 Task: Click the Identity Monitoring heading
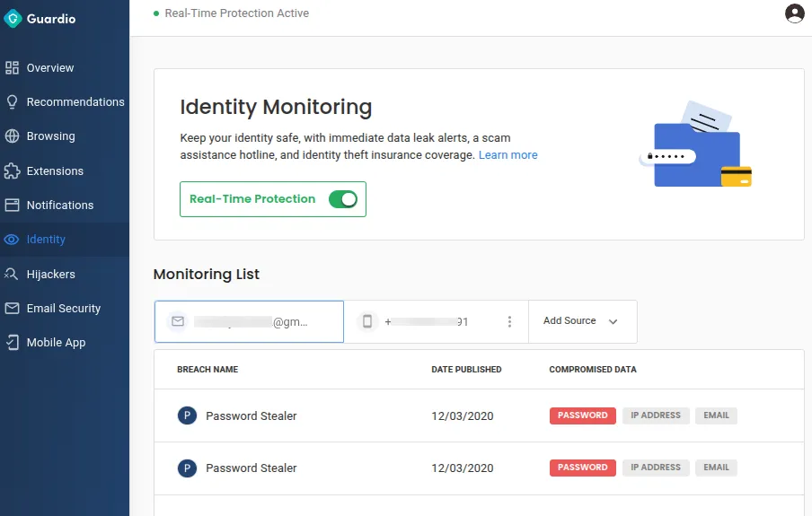point(276,107)
